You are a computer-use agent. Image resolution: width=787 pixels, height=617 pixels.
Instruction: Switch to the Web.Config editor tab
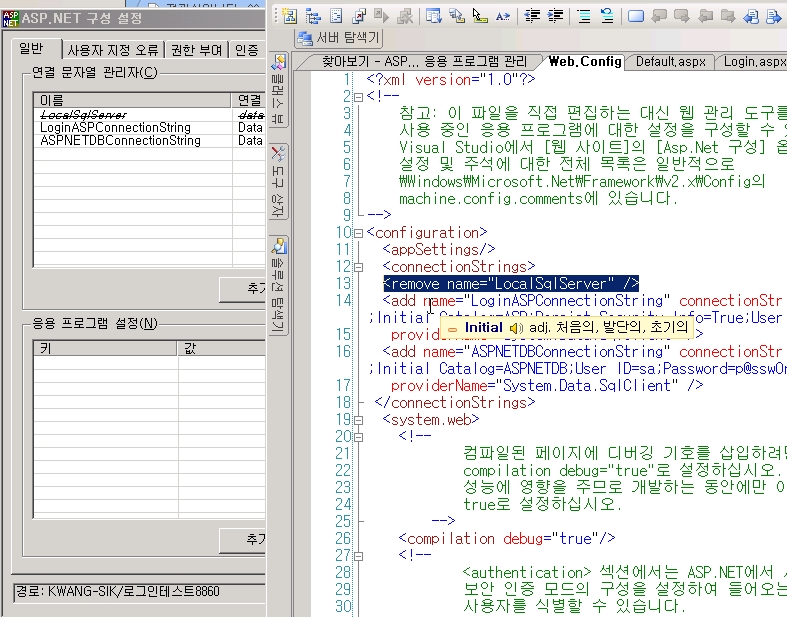[585, 62]
